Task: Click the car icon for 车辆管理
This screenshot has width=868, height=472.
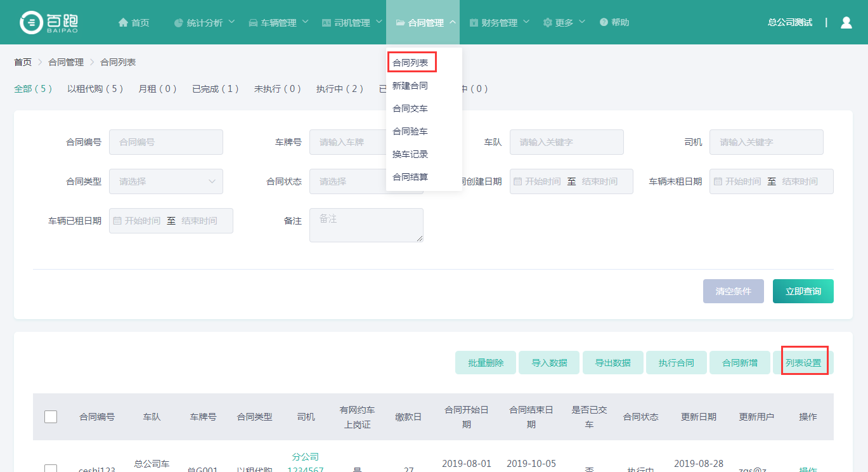Action: pyautogui.click(x=253, y=23)
